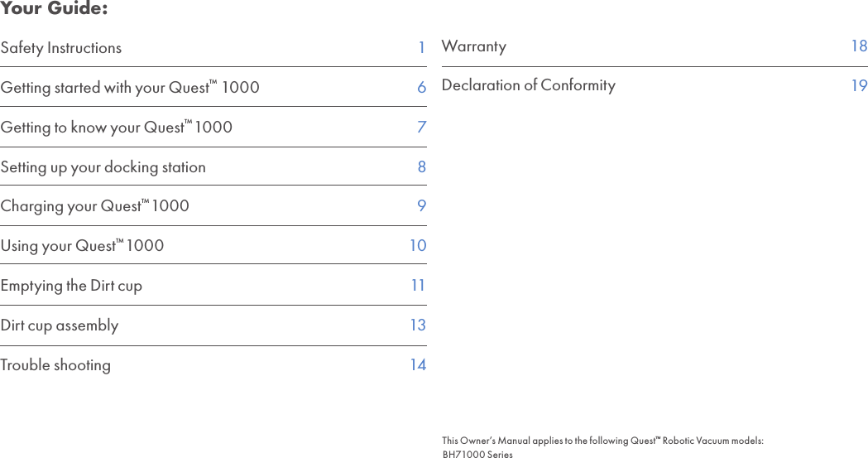Go to Getting started with your Quest 1000

(130, 88)
